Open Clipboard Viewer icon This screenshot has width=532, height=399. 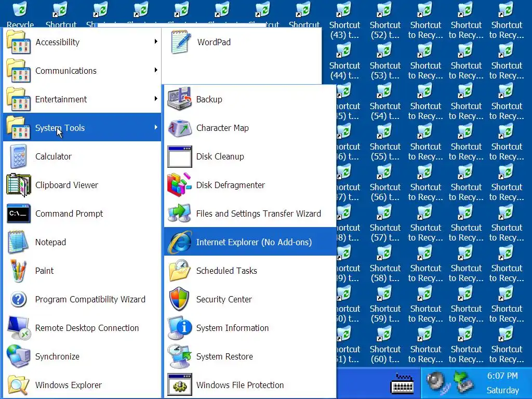pyautogui.click(x=18, y=185)
